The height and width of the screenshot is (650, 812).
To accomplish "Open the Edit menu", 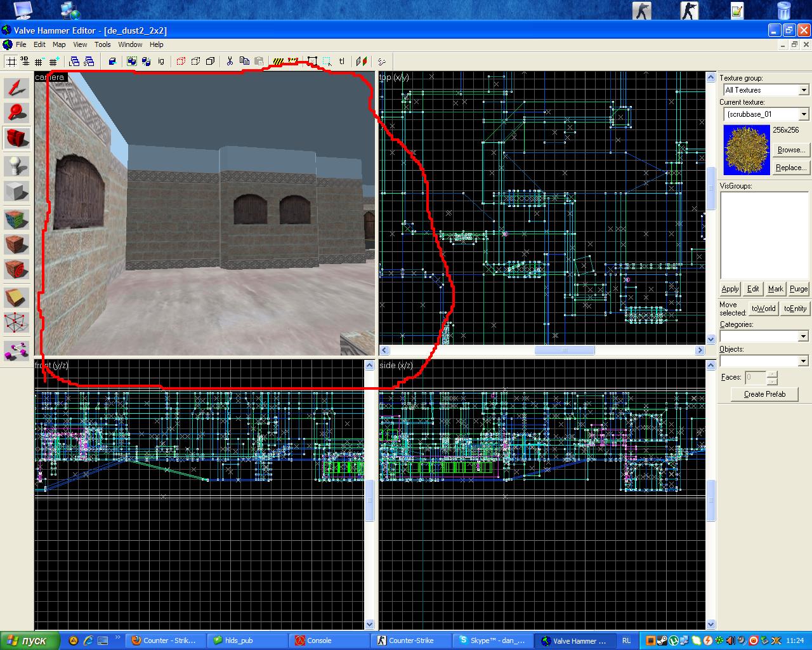I will pos(39,44).
